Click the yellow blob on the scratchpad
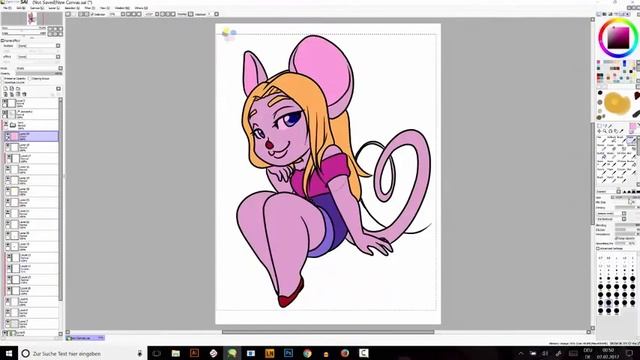 click(x=616, y=103)
